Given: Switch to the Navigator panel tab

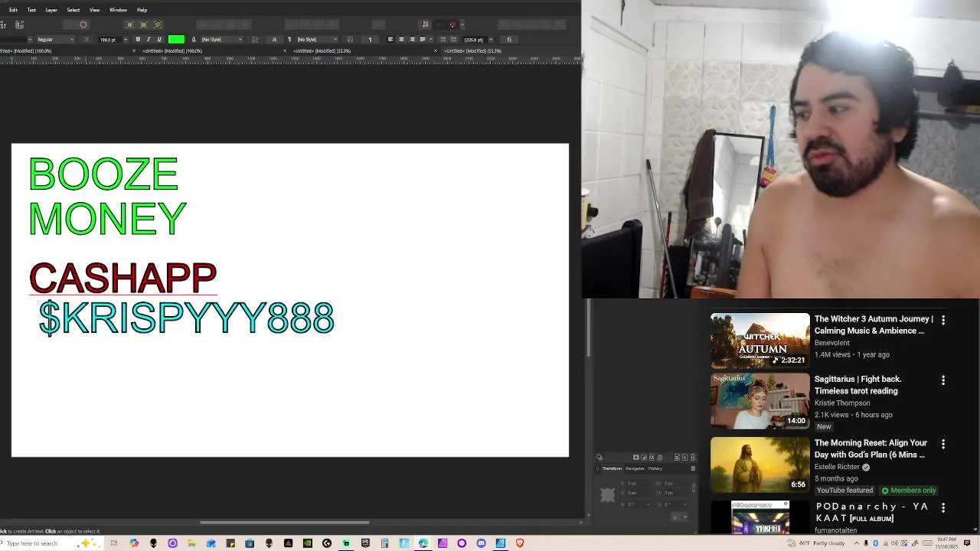Looking at the screenshot, I should pyautogui.click(x=635, y=468).
